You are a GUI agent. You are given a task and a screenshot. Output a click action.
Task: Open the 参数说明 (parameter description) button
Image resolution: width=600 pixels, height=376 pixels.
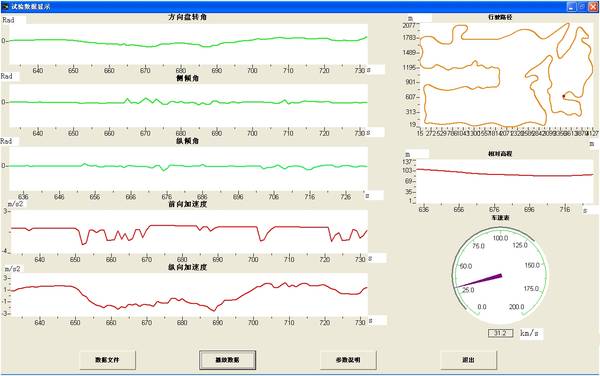click(348, 360)
